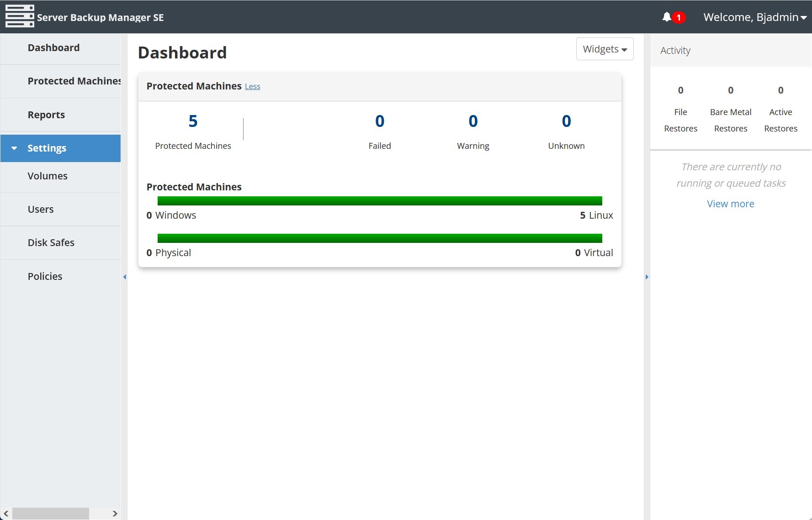Click the Server Backup Manager logo icon

coord(20,16)
